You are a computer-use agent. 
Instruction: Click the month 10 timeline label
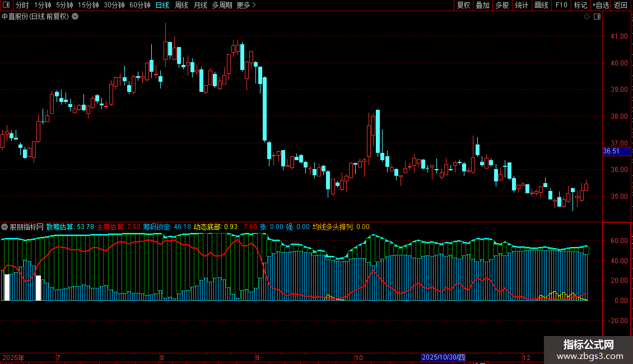pyautogui.click(x=359, y=357)
